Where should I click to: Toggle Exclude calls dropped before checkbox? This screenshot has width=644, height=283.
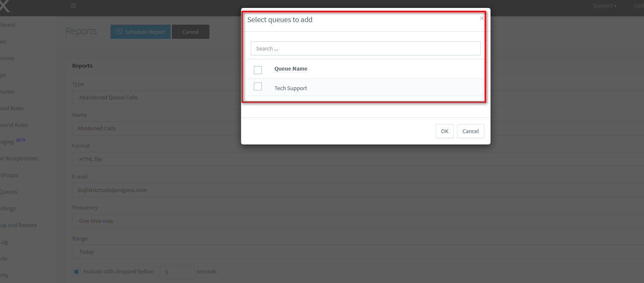click(x=77, y=272)
